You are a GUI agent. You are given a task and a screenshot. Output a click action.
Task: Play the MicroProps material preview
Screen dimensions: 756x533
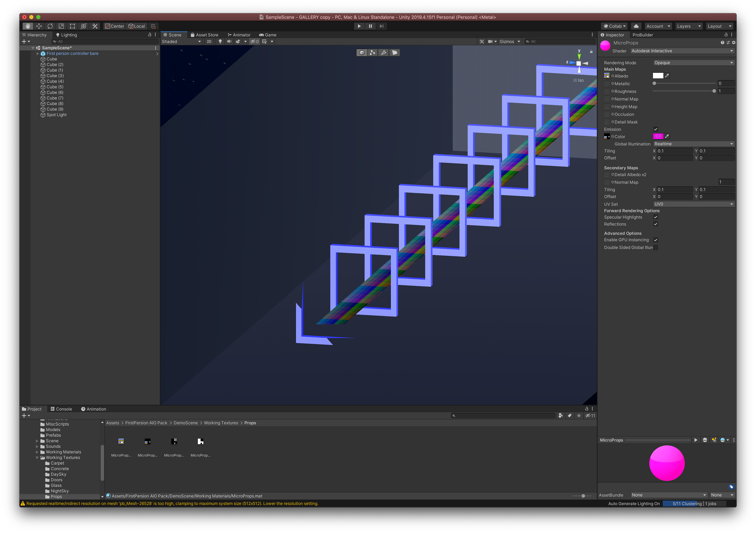point(696,440)
